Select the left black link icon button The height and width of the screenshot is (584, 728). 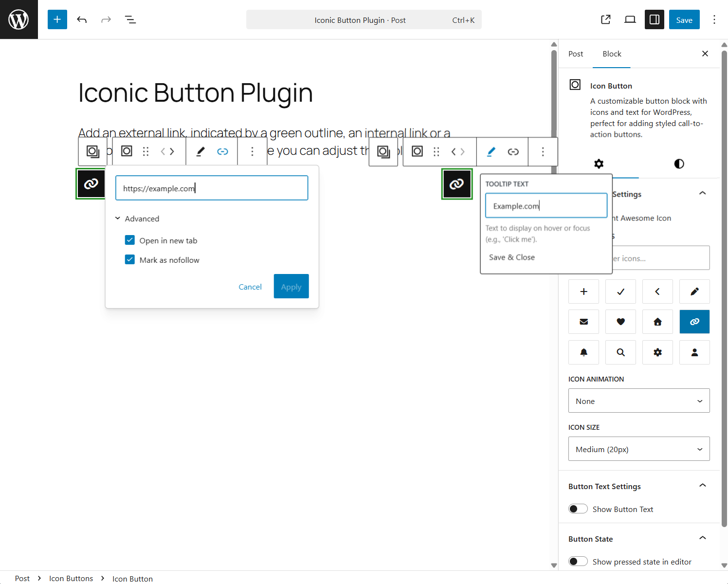point(91,184)
